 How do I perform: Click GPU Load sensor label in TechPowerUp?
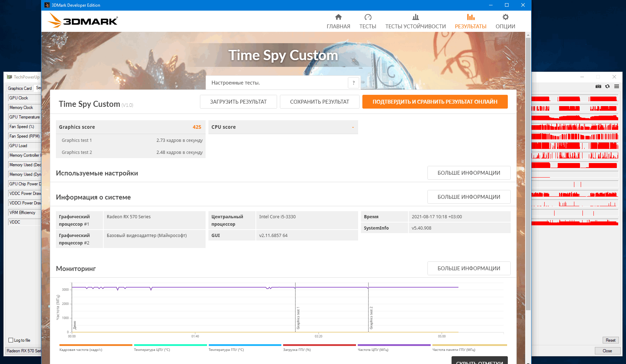pyautogui.click(x=24, y=146)
